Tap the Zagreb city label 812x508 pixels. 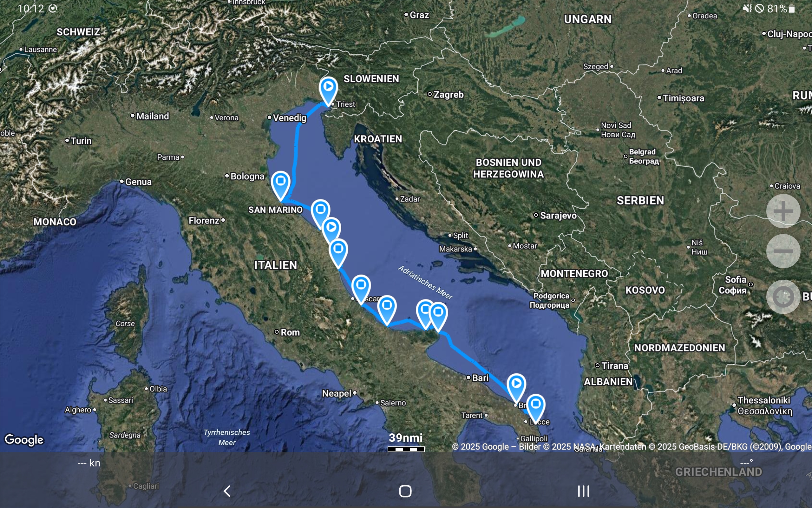tap(449, 95)
